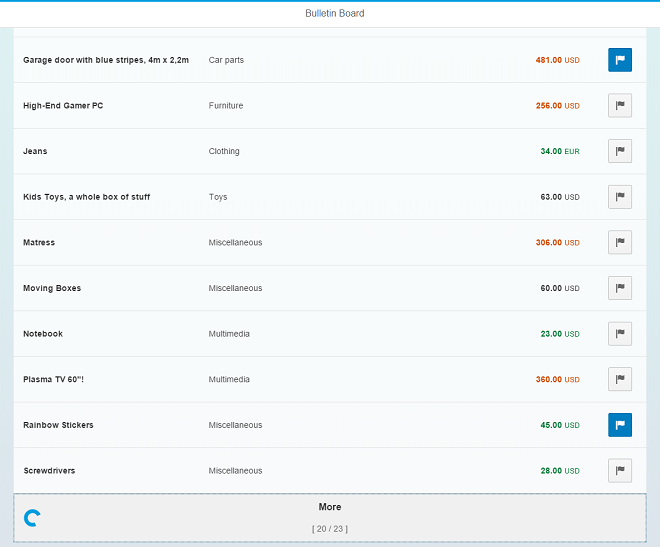The width and height of the screenshot is (660, 547).
Task: Click the 34.00 EUR price on Jeans
Action: pos(559,152)
